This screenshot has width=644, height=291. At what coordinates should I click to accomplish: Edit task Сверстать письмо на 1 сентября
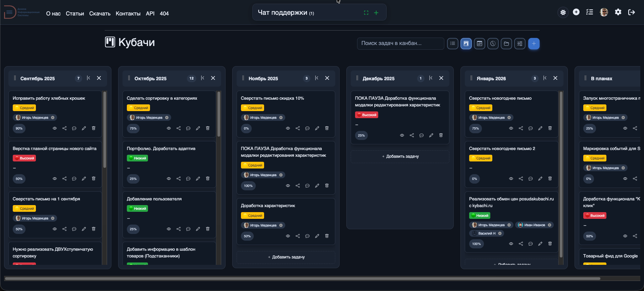coord(84,229)
